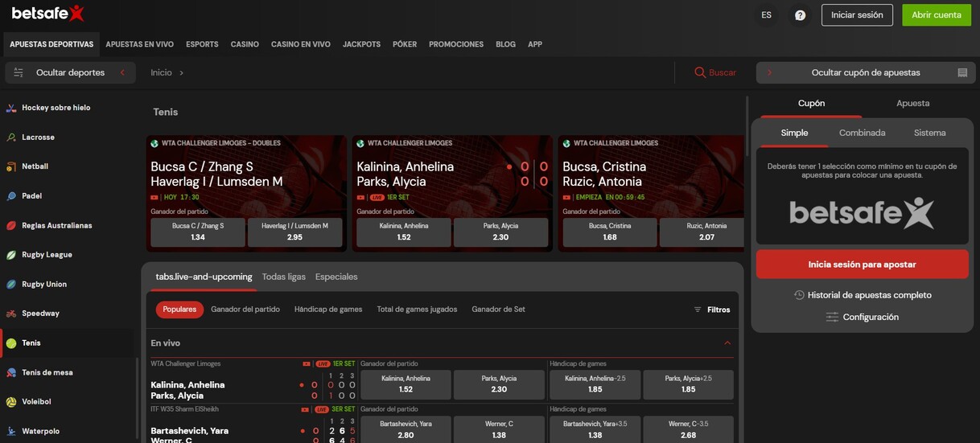Click the globe icon on Bucsa/Zhang doubles card
The image size is (980, 443).
point(154,143)
